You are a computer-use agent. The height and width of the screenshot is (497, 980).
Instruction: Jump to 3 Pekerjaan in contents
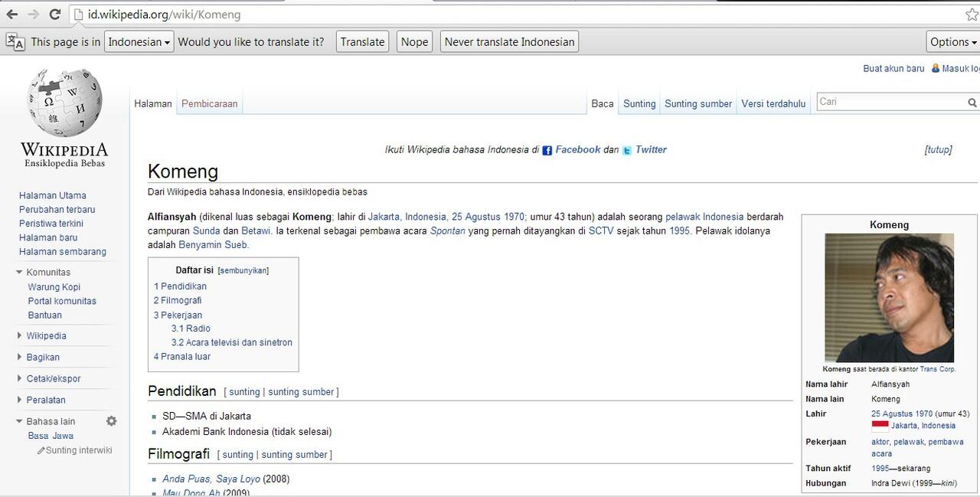click(x=178, y=315)
